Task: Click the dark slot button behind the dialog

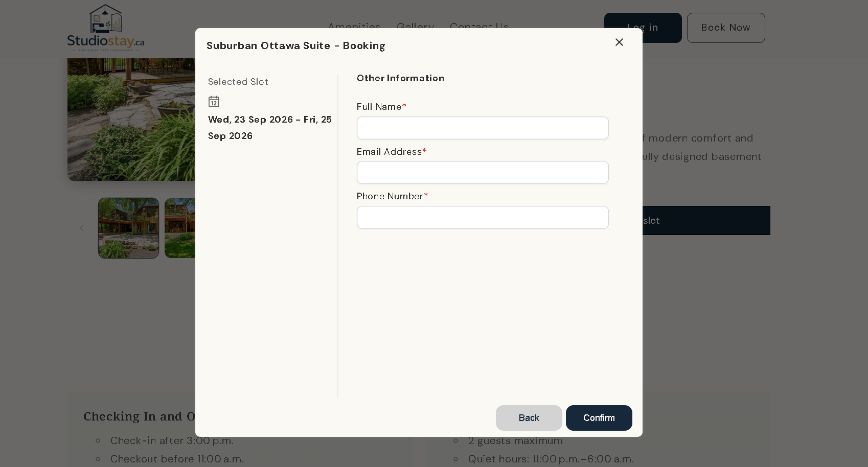Action: (x=706, y=221)
